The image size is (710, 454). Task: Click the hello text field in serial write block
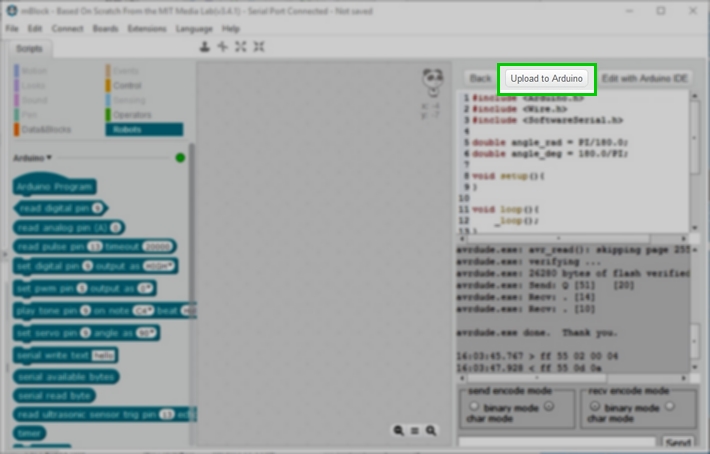(x=103, y=356)
